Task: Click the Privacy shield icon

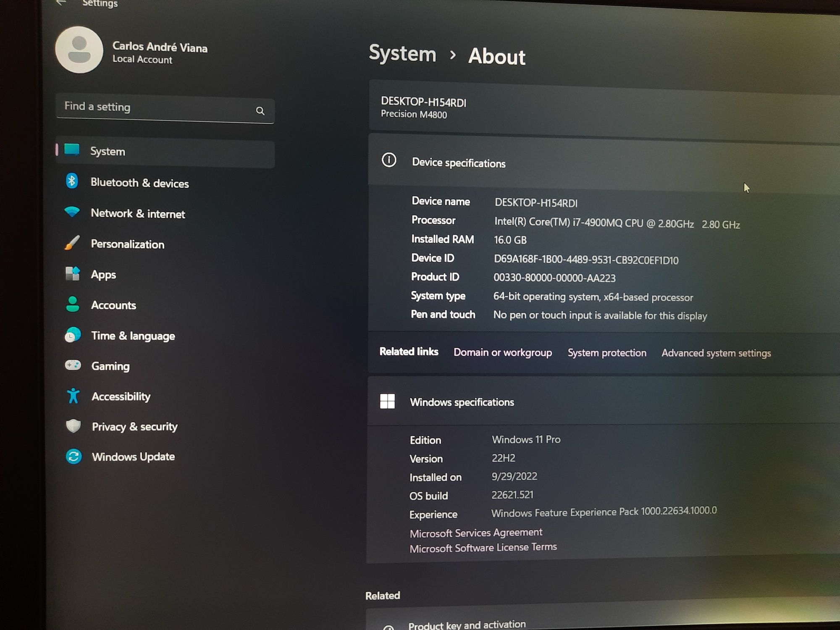Action: tap(73, 426)
